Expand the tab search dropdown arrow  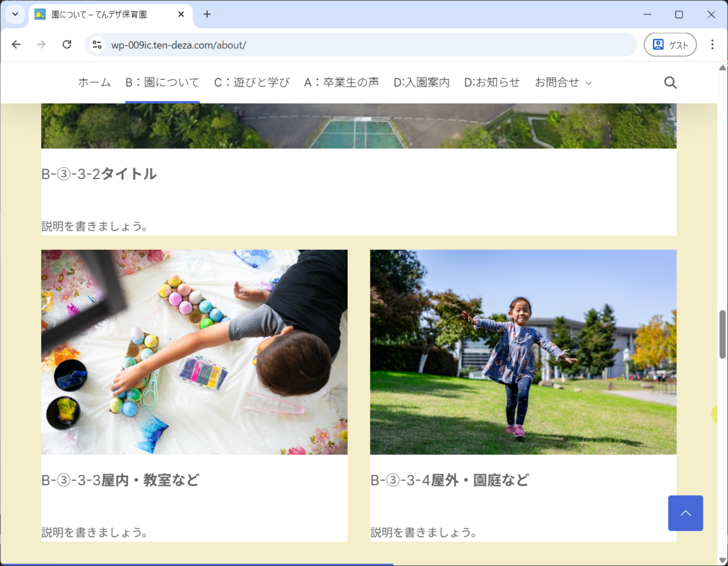pos(15,14)
